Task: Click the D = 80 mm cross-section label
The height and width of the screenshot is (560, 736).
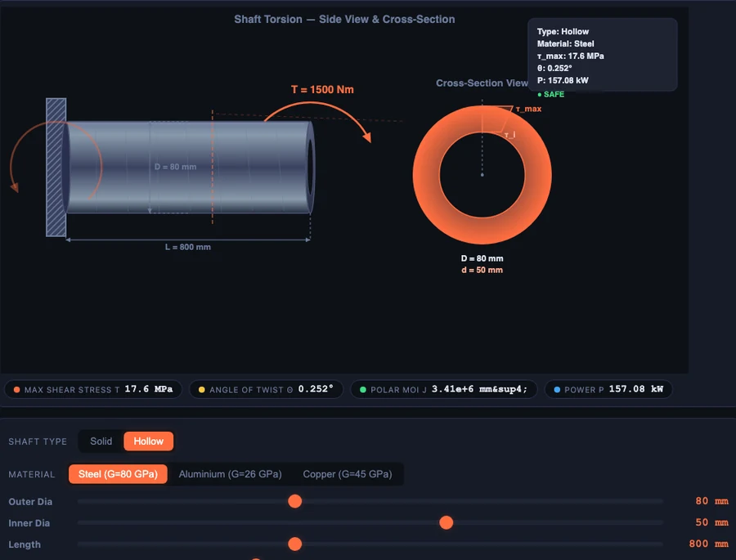Action: [x=482, y=258]
